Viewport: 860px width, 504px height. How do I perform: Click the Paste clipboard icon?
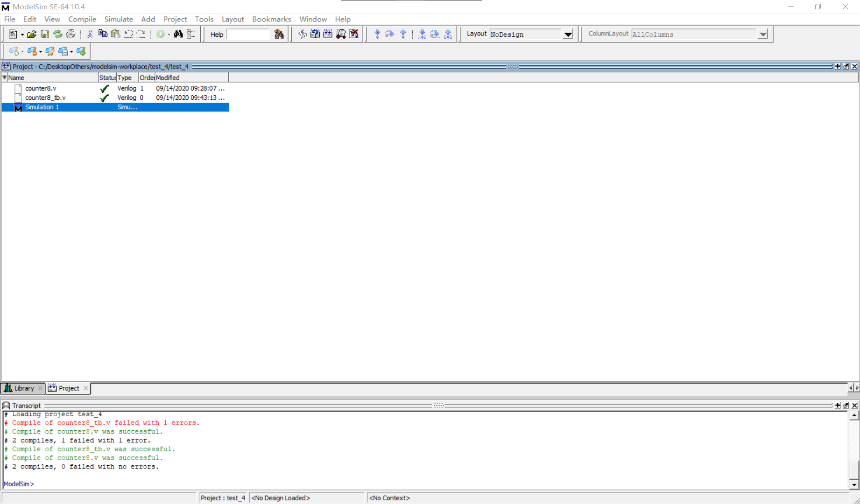[115, 34]
